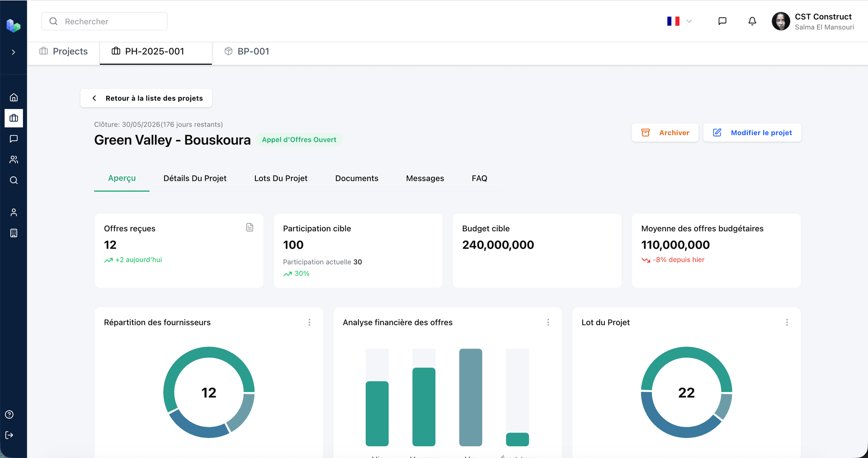The image size is (868, 458).
Task: Click the document icon on Offres reçues card
Action: (x=250, y=227)
